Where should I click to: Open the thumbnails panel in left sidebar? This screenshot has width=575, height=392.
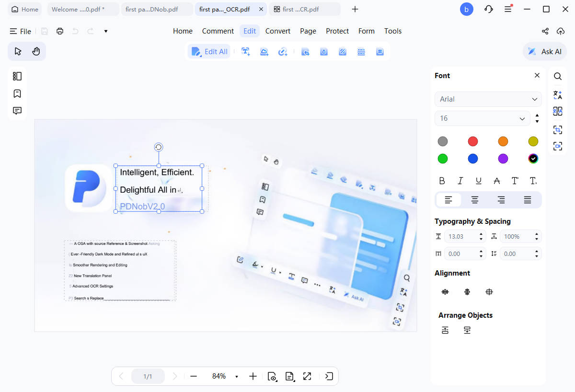(17, 76)
